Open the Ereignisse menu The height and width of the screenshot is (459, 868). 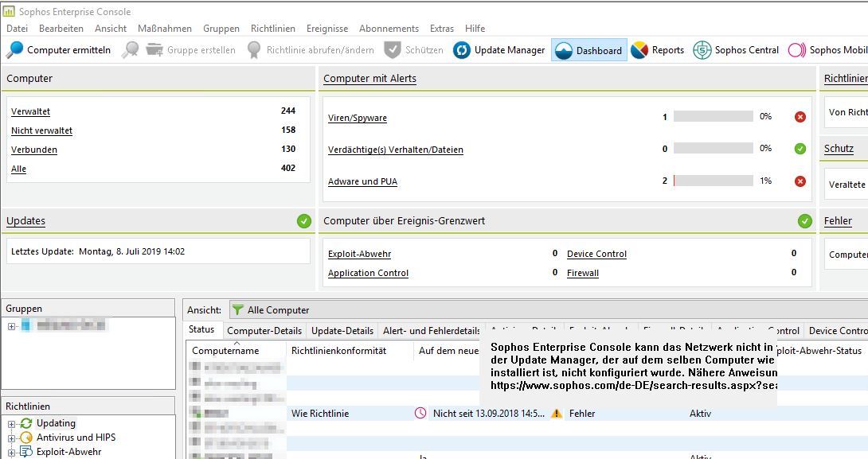coord(327,28)
